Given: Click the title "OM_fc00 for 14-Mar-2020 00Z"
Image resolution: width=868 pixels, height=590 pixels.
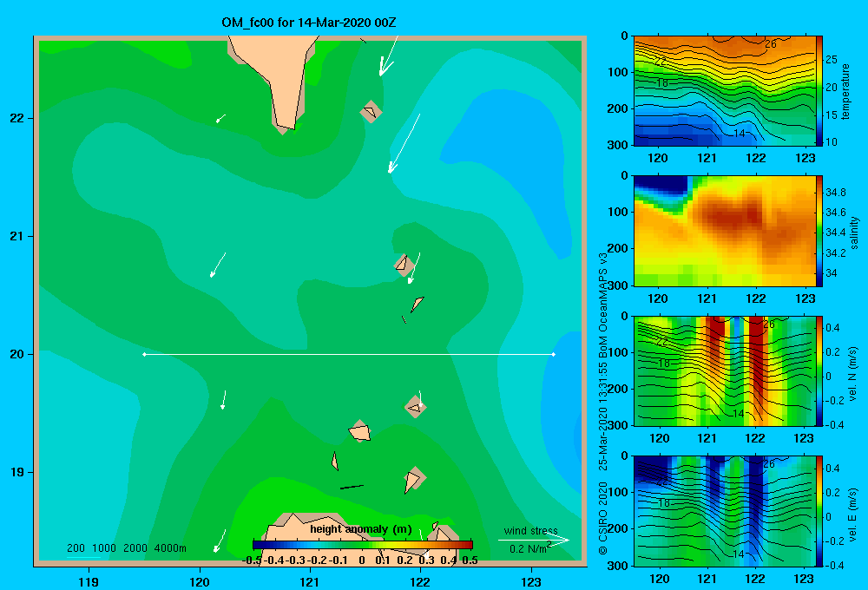Looking at the screenshot, I should pyautogui.click(x=309, y=23).
